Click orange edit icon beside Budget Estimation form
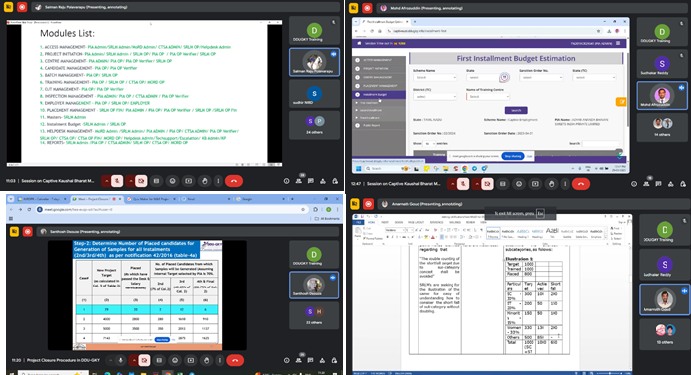691x375 pixels. point(621,102)
